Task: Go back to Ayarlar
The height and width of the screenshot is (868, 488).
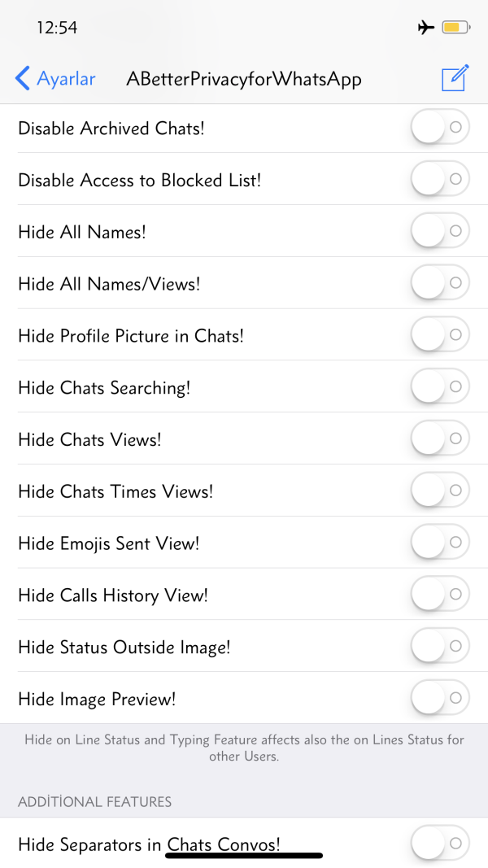Action: 55,79
